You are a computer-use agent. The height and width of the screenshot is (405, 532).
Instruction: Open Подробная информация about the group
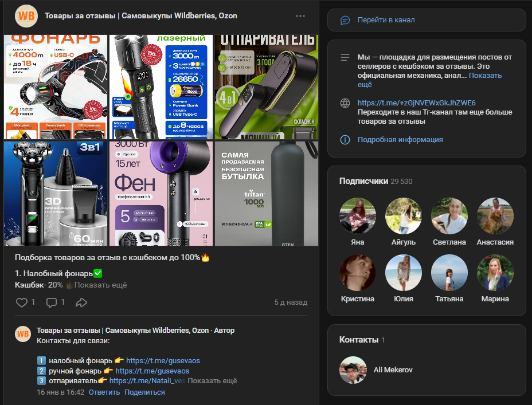(x=400, y=139)
